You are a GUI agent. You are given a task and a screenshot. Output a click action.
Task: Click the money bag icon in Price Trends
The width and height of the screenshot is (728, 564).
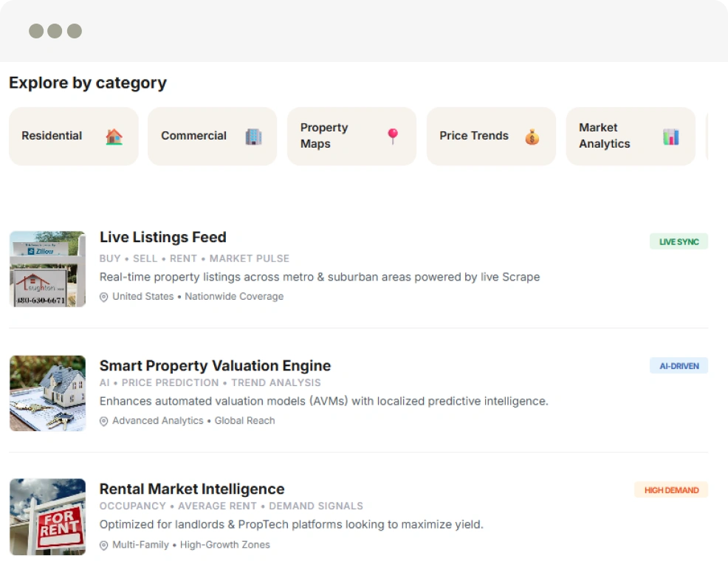click(532, 137)
